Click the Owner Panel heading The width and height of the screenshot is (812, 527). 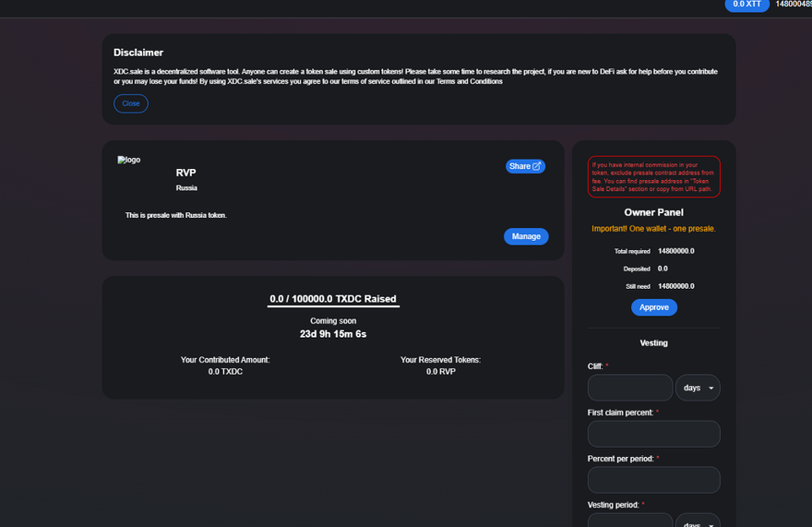pos(653,212)
